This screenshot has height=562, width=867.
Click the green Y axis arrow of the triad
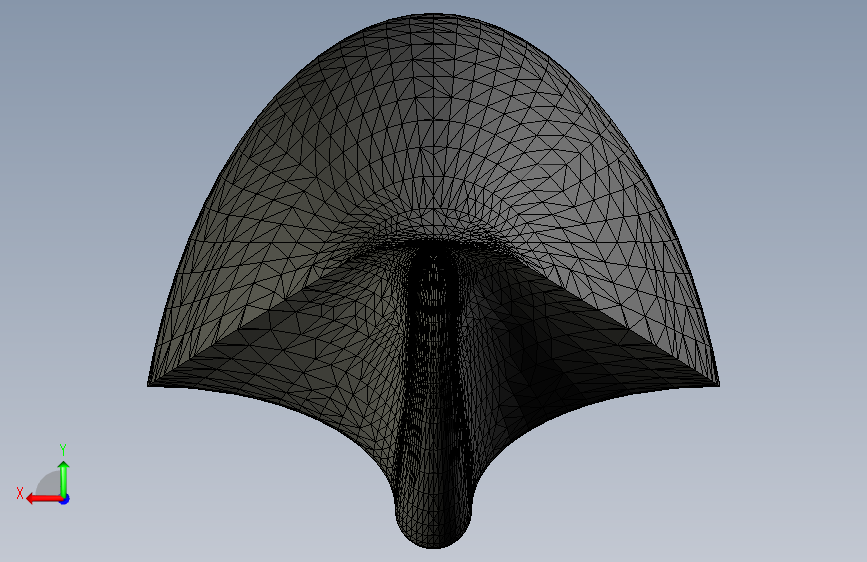point(64,479)
